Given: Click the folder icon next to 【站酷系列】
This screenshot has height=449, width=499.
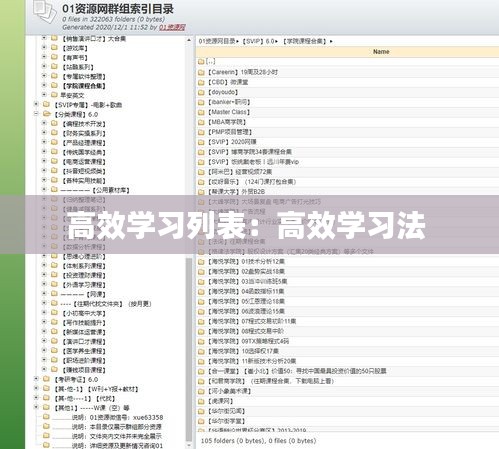Looking at the screenshot, I should [x=54, y=66].
